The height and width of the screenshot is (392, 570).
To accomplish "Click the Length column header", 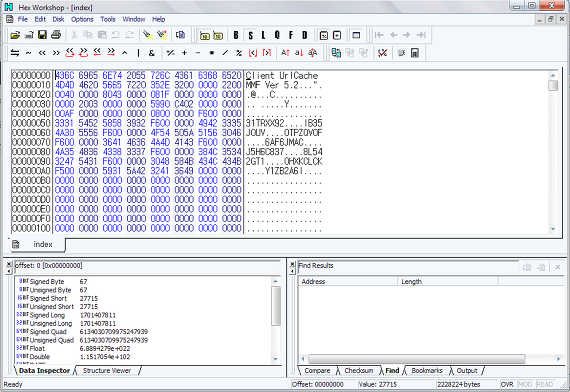I will pos(448,281).
